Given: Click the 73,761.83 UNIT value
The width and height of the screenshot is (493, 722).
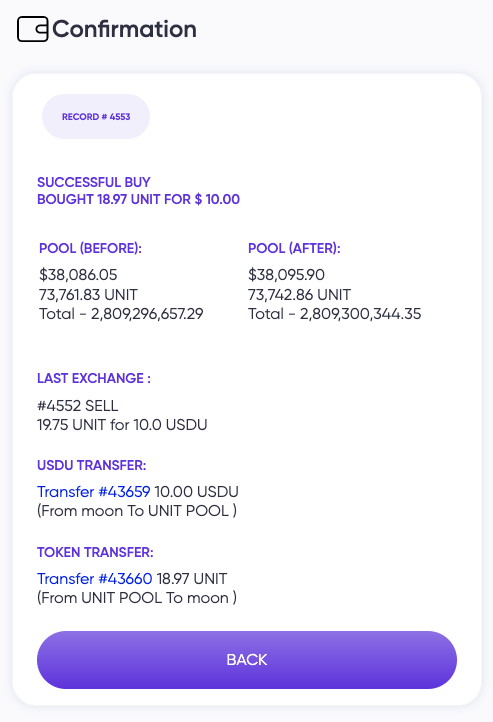Looking at the screenshot, I should point(88,294).
